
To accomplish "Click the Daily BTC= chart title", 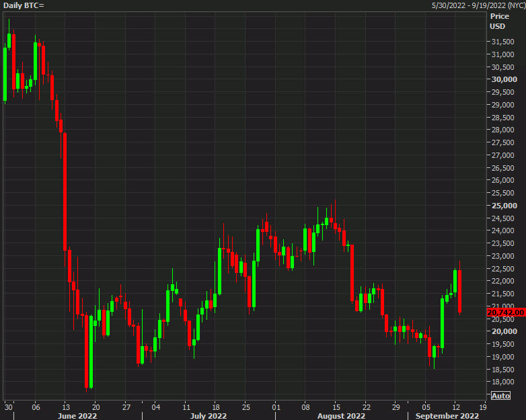I will (24, 5).
